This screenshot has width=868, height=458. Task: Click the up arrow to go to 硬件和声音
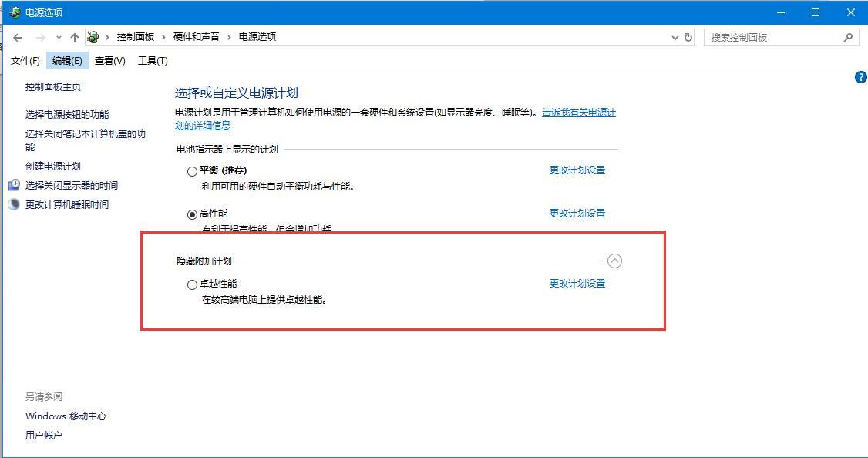(x=74, y=36)
